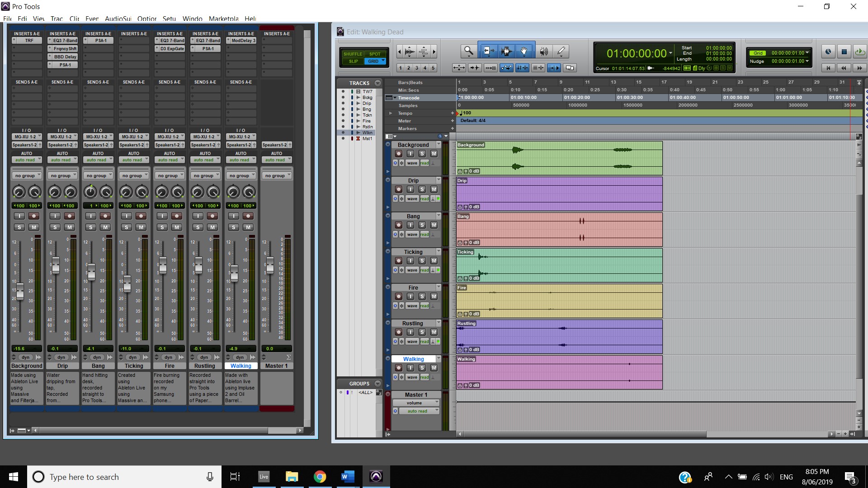Click the Return to Zero button
The height and width of the screenshot is (488, 868).
click(828, 68)
